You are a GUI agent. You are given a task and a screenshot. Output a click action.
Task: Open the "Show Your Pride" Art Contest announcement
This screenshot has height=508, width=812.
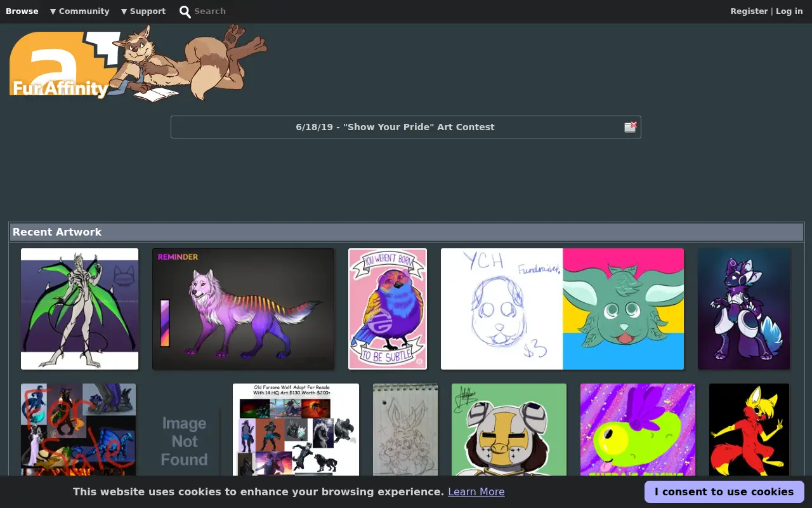(x=395, y=127)
